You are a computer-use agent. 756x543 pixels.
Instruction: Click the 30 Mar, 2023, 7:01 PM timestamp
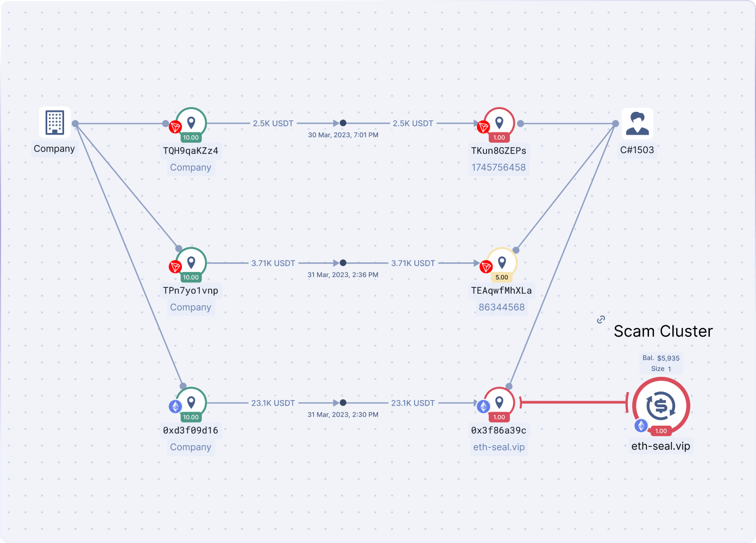click(x=343, y=135)
